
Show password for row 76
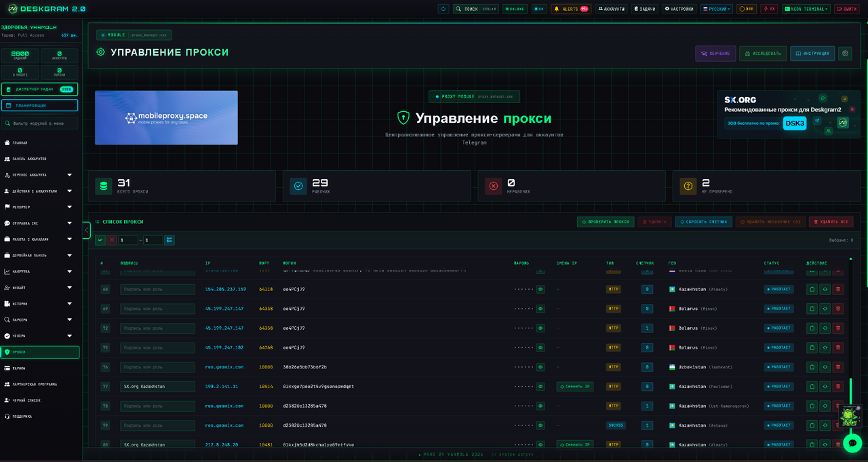540,367
